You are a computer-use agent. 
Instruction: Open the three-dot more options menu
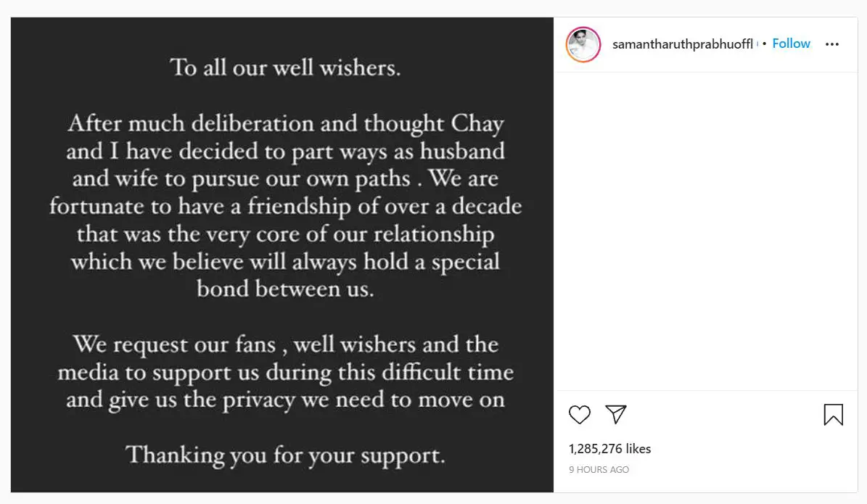(x=831, y=44)
